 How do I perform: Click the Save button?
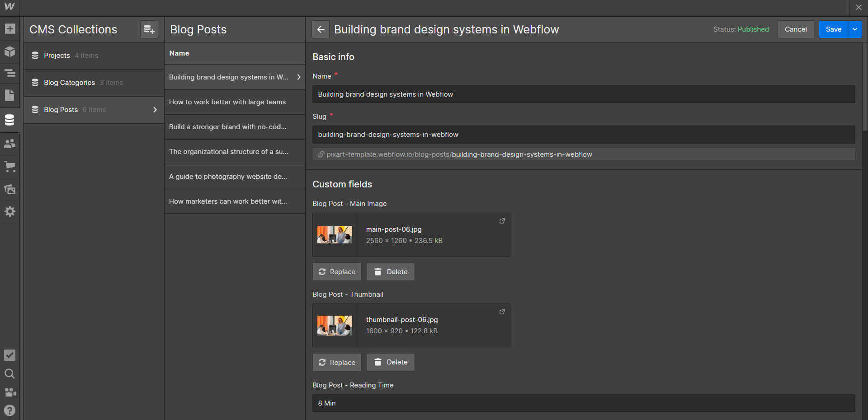tap(833, 29)
